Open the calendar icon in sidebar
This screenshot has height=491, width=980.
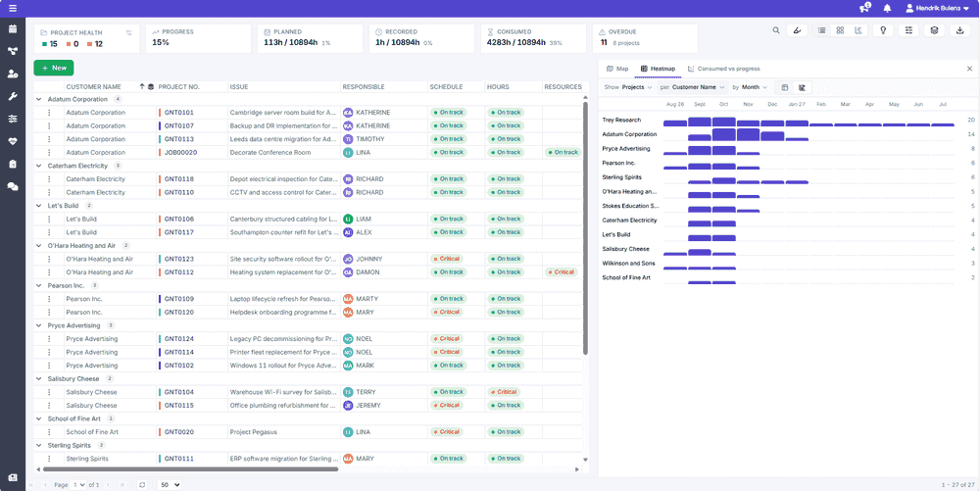pos(13,29)
